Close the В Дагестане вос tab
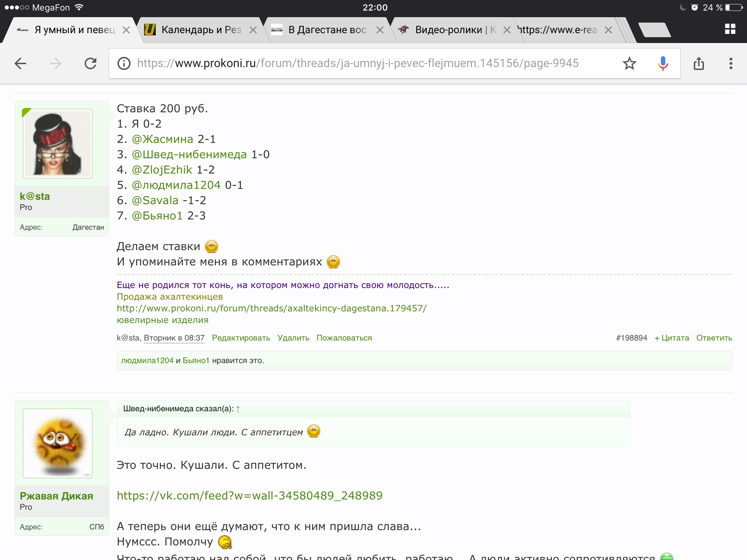This screenshot has height=560, width=747. point(380,30)
